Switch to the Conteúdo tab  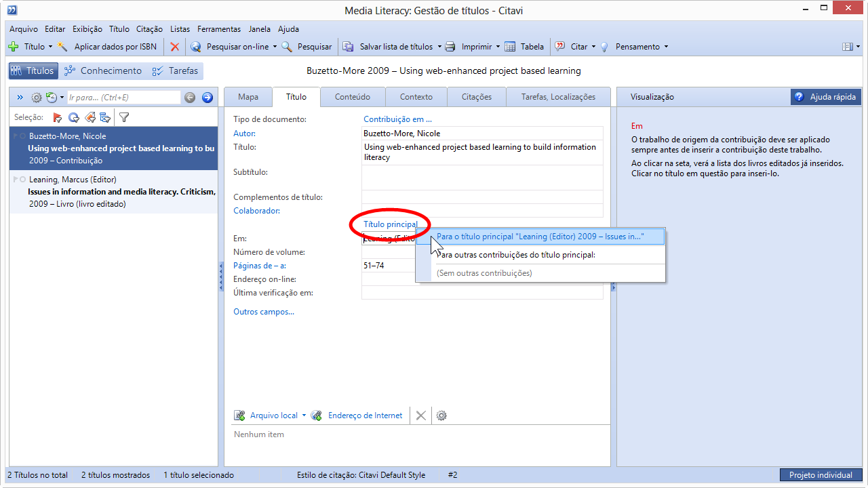353,97
